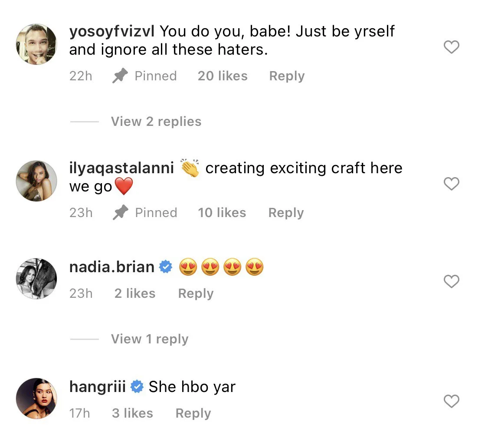Image resolution: width=488 pixels, height=448 pixels.
Task: Click nadia.brian's verified badge
Action: pyautogui.click(x=166, y=267)
